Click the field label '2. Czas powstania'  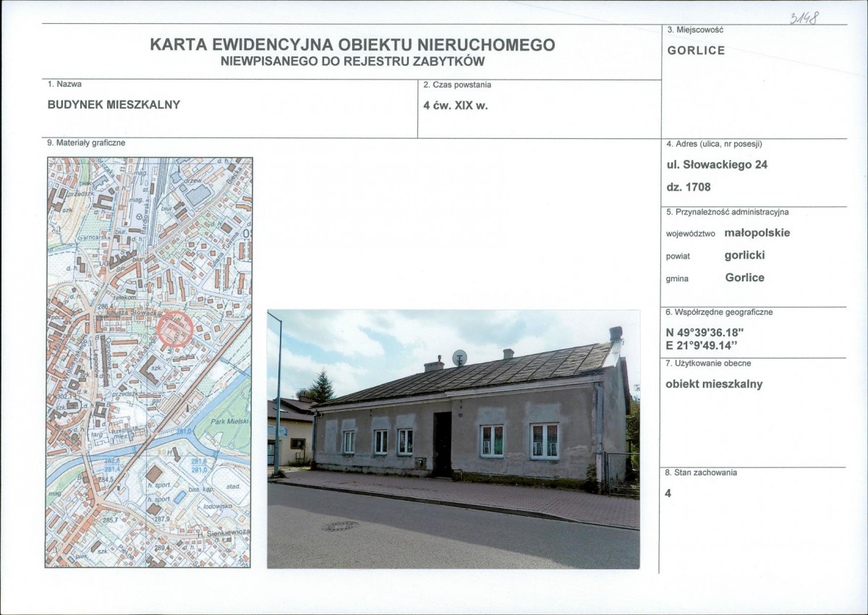pyautogui.click(x=457, y=85)
